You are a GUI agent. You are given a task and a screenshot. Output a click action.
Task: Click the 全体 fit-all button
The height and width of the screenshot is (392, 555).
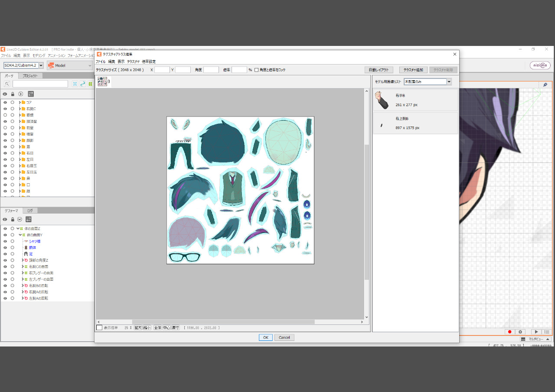tap(157, 328)
